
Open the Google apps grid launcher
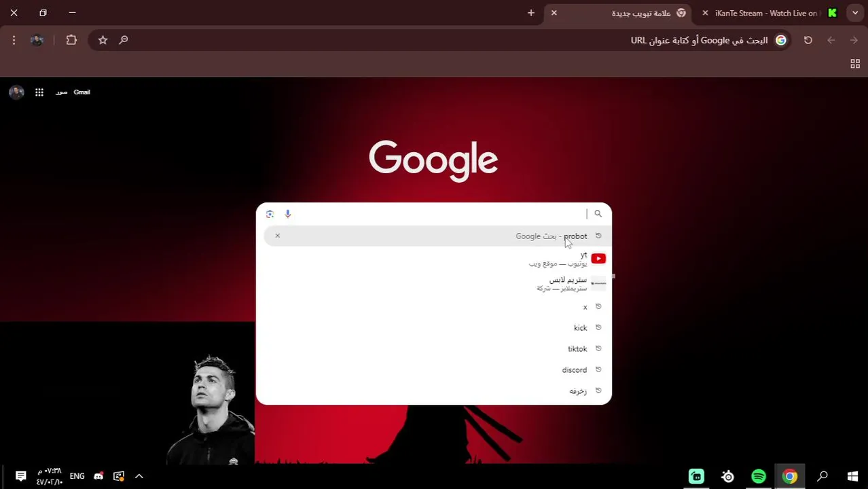pyautogui.click(x=39, y=92)
